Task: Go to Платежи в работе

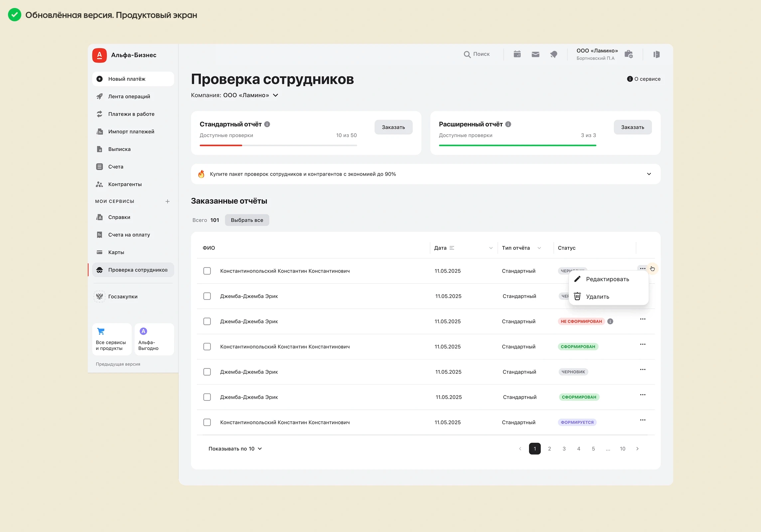Action: [133, 114]
